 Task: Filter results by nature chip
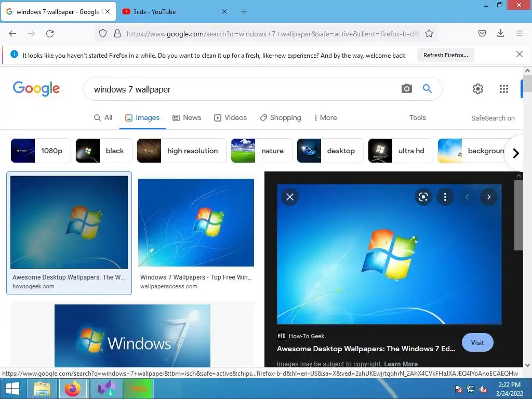tap(261, 151)
